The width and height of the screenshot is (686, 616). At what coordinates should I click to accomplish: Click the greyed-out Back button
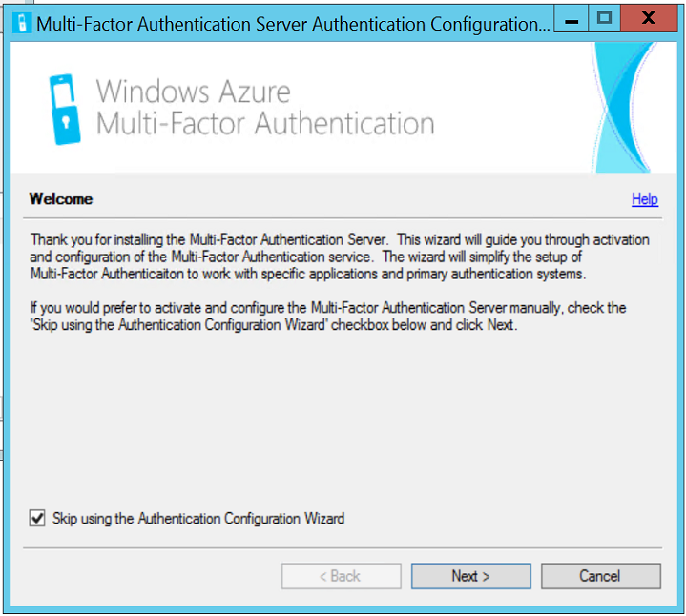click(341, 576)
